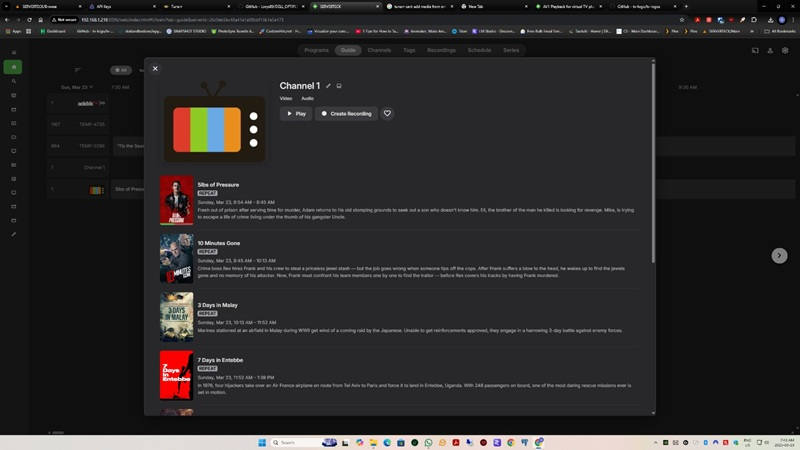The height and width of the screenshot is (450, 800).
Task: Advance the guide with the right arrow button
Action: pyautogui.click(x=779, y=256)
